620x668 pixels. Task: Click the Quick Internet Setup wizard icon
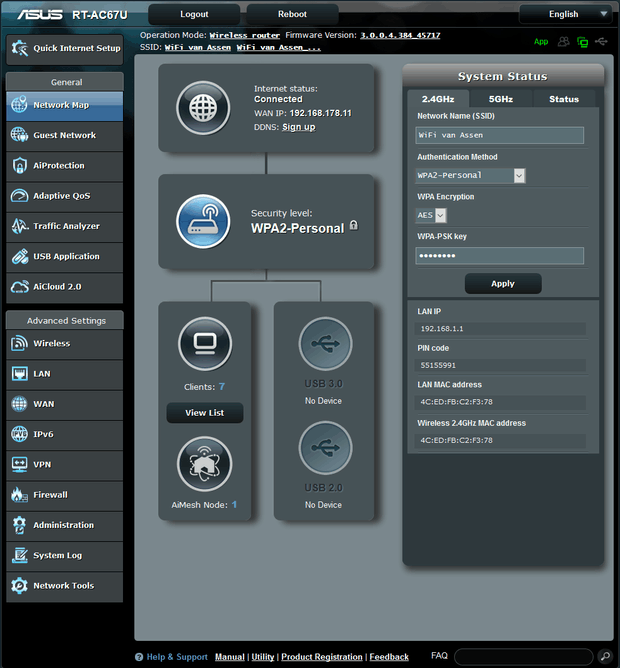point(20,48)
